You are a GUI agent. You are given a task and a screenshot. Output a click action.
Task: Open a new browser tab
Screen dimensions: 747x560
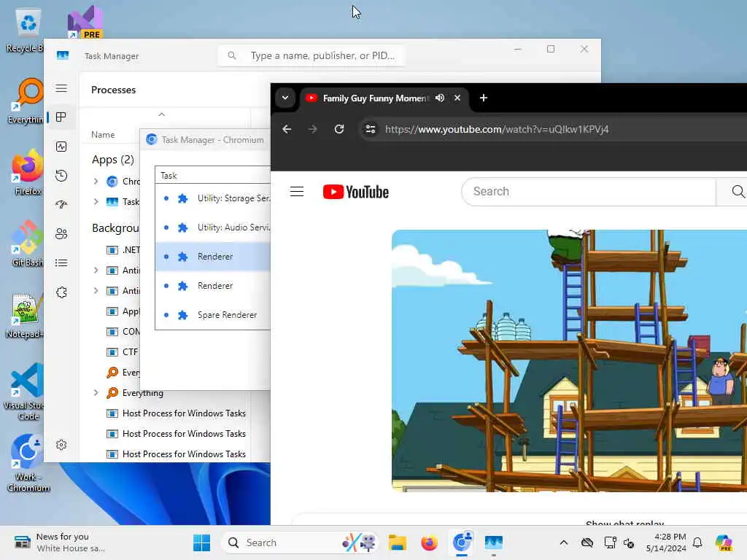click(483, 98)
